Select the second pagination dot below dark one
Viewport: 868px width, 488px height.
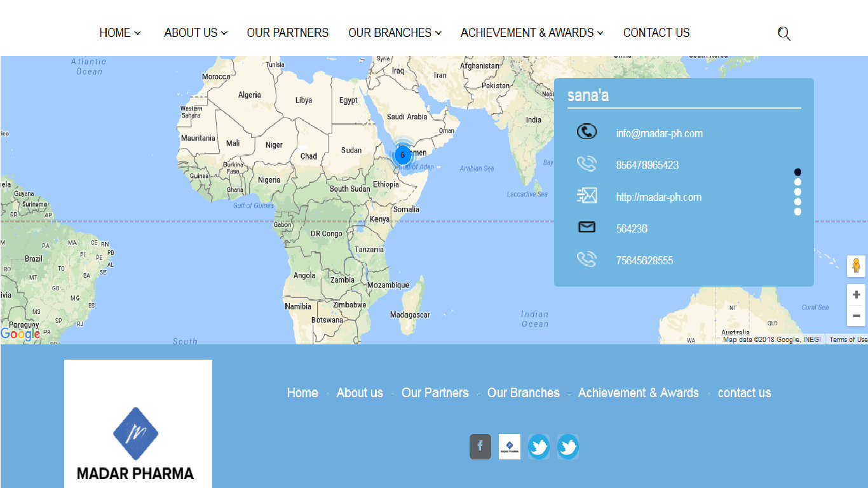pos(797,192)
